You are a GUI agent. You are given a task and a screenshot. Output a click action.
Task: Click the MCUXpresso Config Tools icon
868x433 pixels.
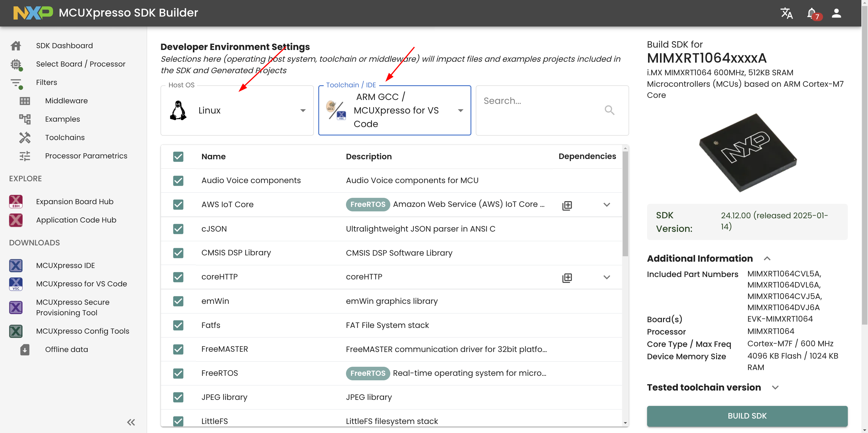tap(16, 331)
